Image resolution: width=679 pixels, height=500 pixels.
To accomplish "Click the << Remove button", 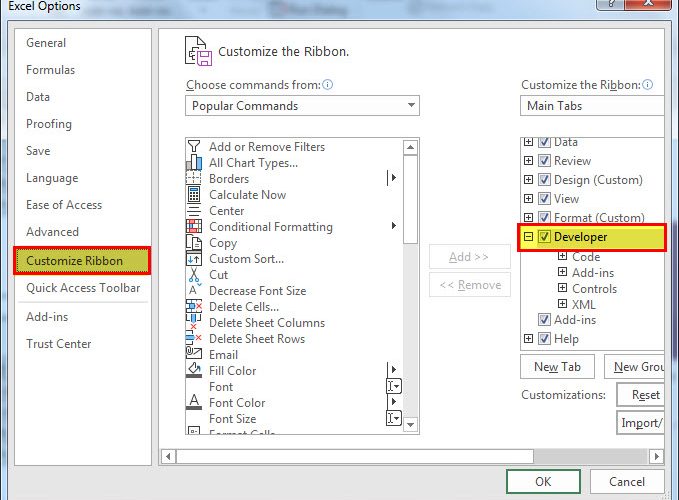I will pyautogui.click(x=469, y=285).
